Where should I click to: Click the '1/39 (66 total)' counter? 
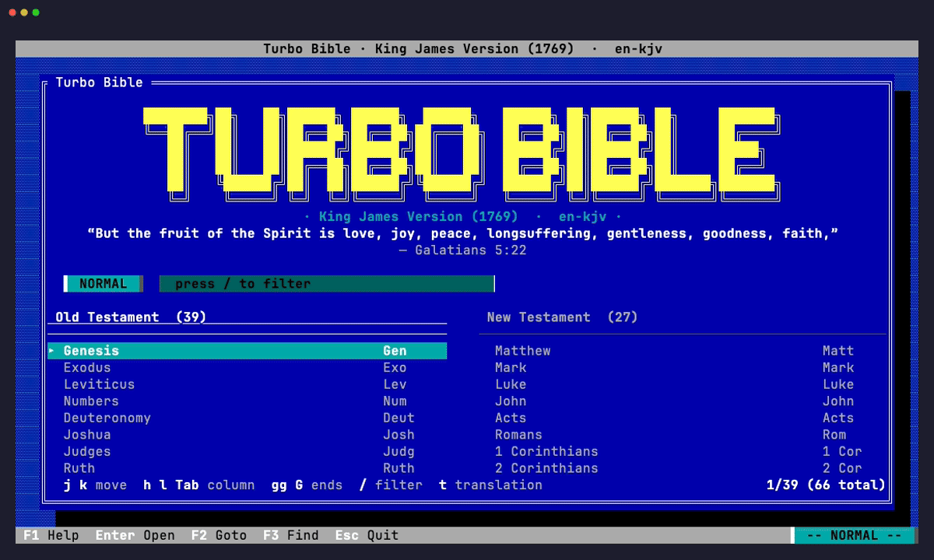point(827,485)
